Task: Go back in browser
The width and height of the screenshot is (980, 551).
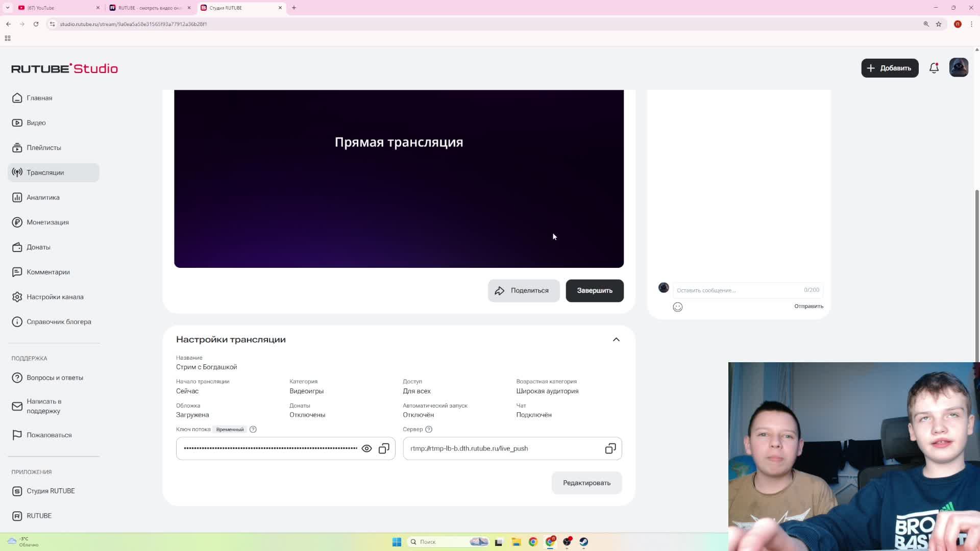Action: pos(9,24)
